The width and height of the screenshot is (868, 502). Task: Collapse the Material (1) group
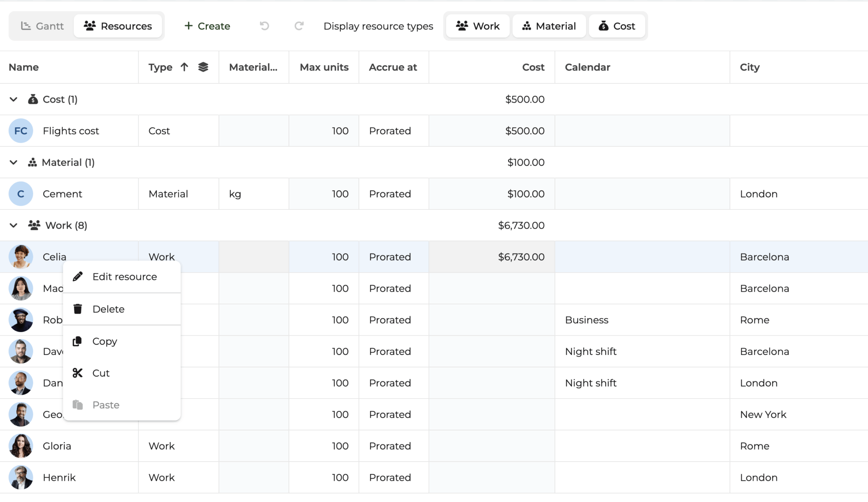pos(14,162)
